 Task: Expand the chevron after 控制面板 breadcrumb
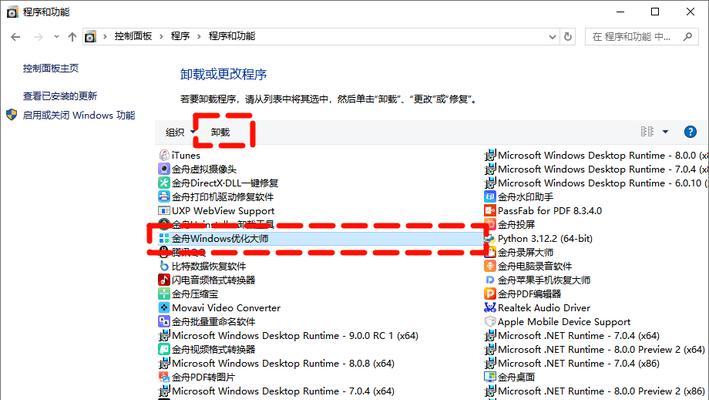click(161, 37)
